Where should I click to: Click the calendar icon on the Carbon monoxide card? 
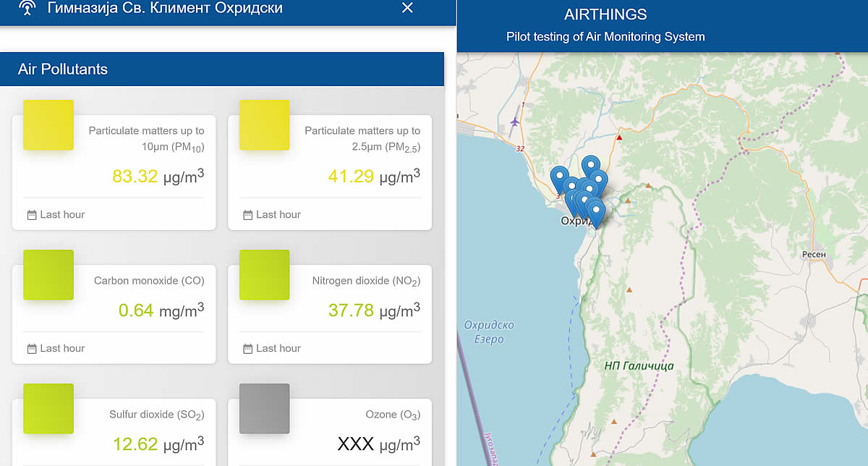[32, 349]
